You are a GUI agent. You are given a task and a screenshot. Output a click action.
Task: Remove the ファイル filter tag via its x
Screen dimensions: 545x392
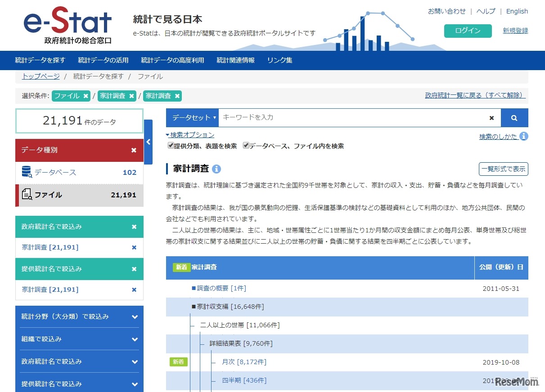pos(86,96)
